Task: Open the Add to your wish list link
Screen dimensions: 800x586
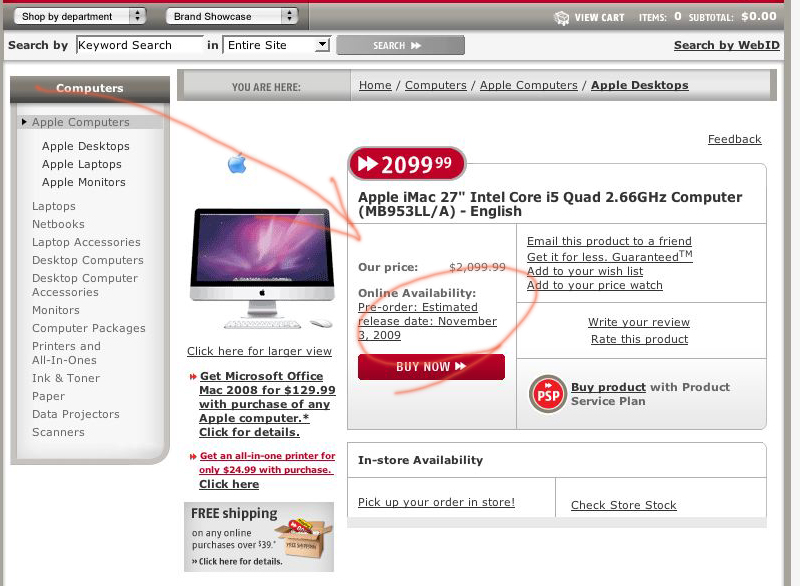Action: coord(585,271)
